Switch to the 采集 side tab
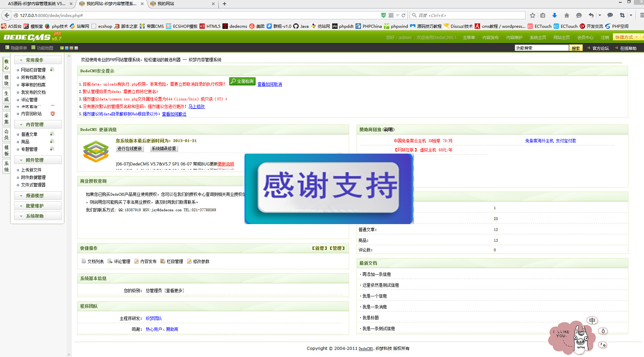This screenshot has height=357, width=644. [x=6, y=119]
